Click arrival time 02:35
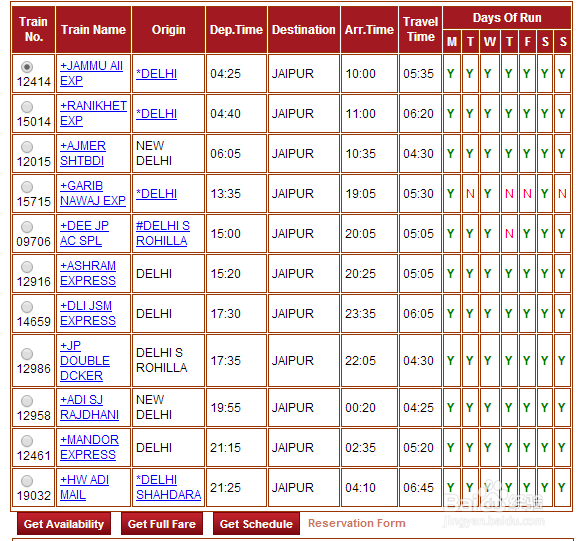This screenshot has width=578, height=541. [x=361, y=448]
